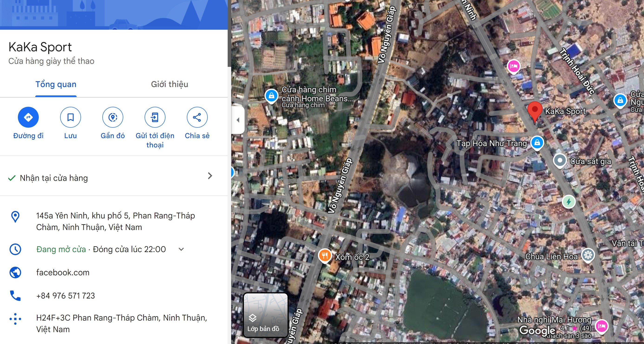Expand the opening hours dropdown arrow
Viewport: 644px width, 344px height.
pyautogui.click(x=181, y=249)
